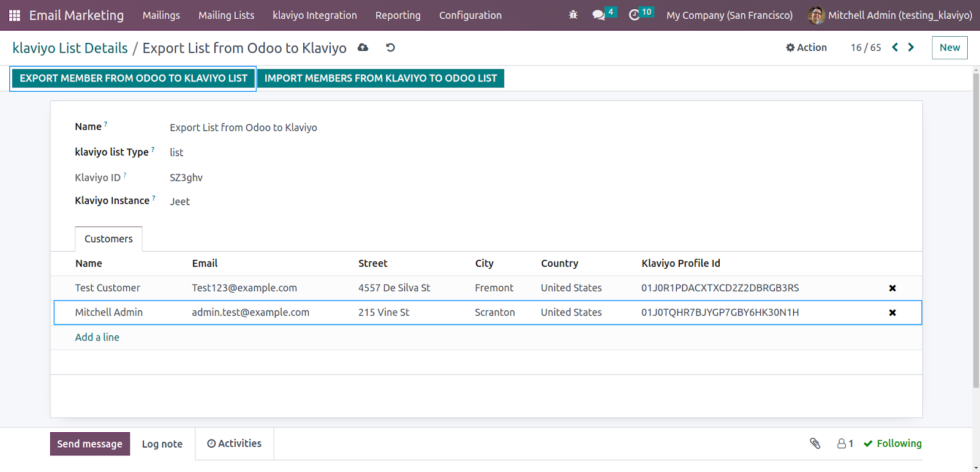Screen dimensions: 980x472
Task: Click the Klaviyo ID value SZ3ghv
Action: (x=186, y=178)
